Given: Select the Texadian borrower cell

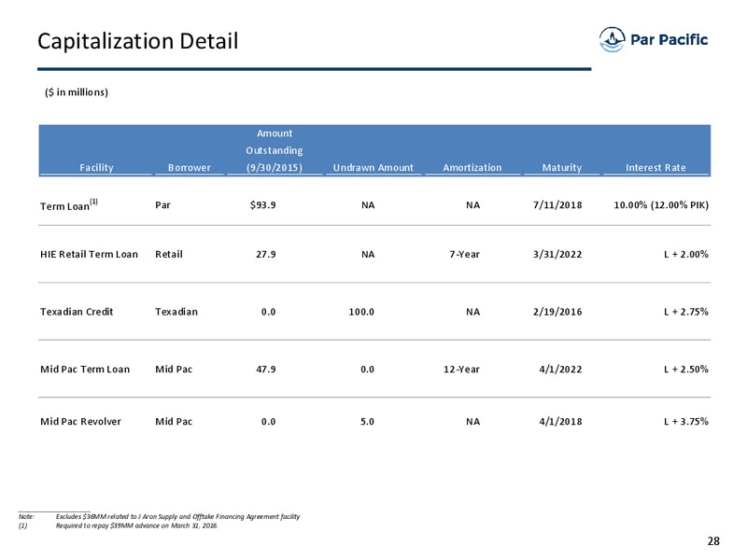Looking at the screenshot, I should (176, 312).
